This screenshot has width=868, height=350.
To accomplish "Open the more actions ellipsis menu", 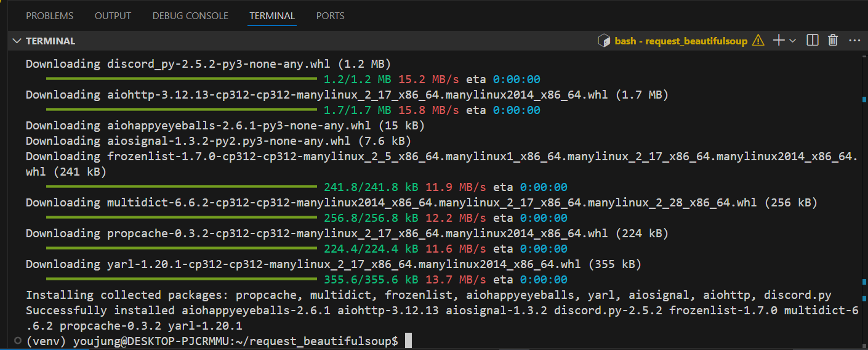I will pos(854,41).
